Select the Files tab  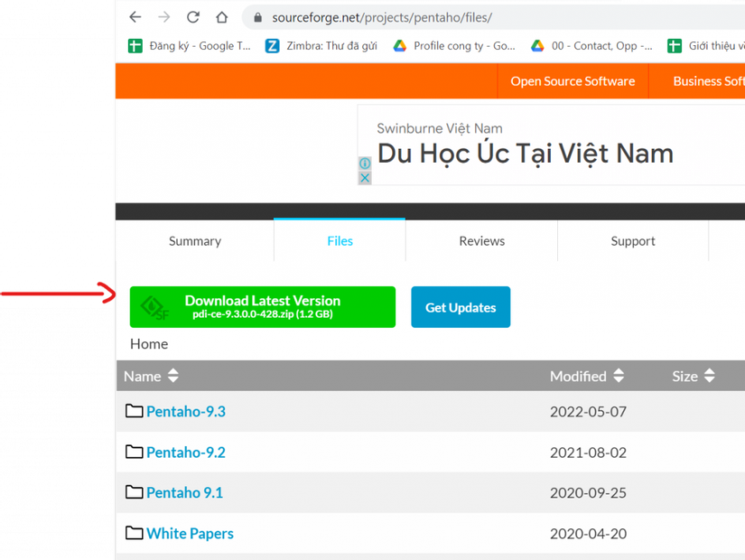point(340,241)
